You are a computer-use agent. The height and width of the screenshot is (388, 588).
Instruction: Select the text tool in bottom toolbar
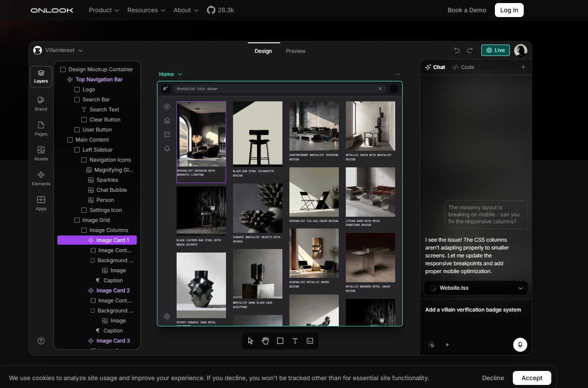[x=295, y=341]
